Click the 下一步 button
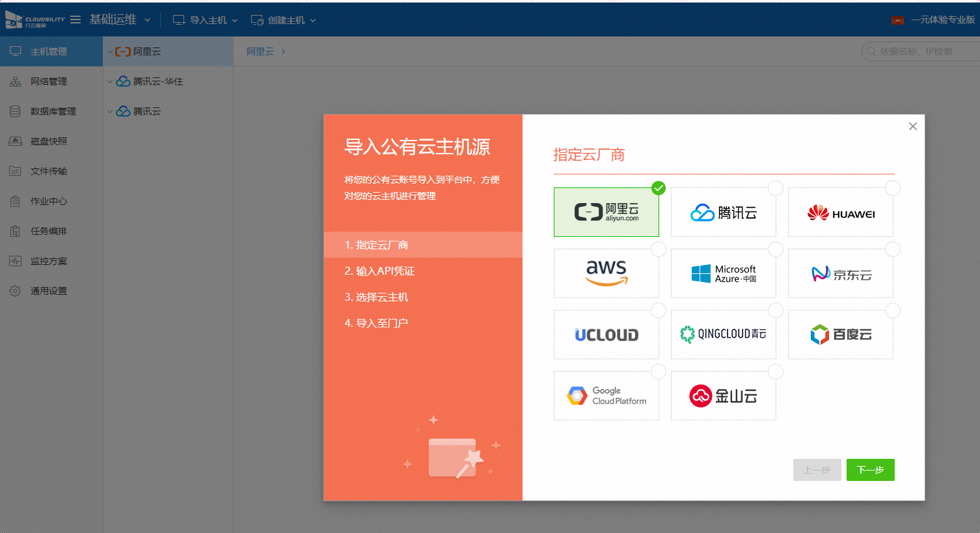980x533 pixels. pos(870,469)
